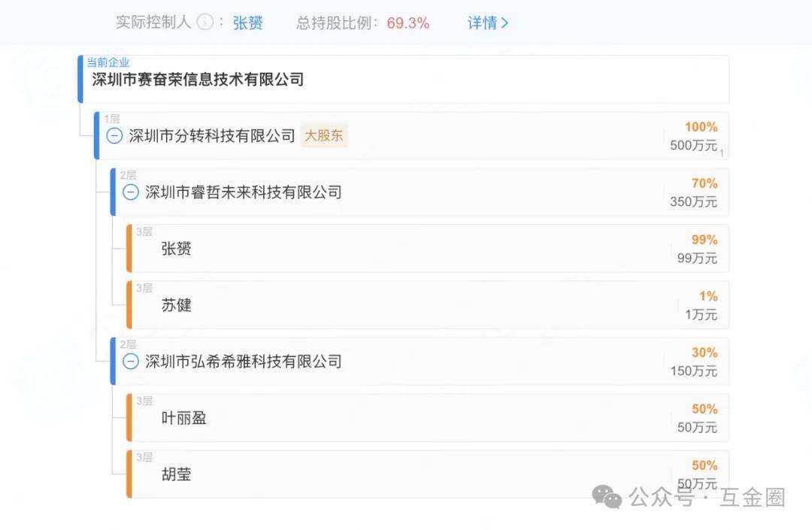812x530 pixels.
Task: Click the WeChat logo in the watermark
Action: tap(607, 496)
